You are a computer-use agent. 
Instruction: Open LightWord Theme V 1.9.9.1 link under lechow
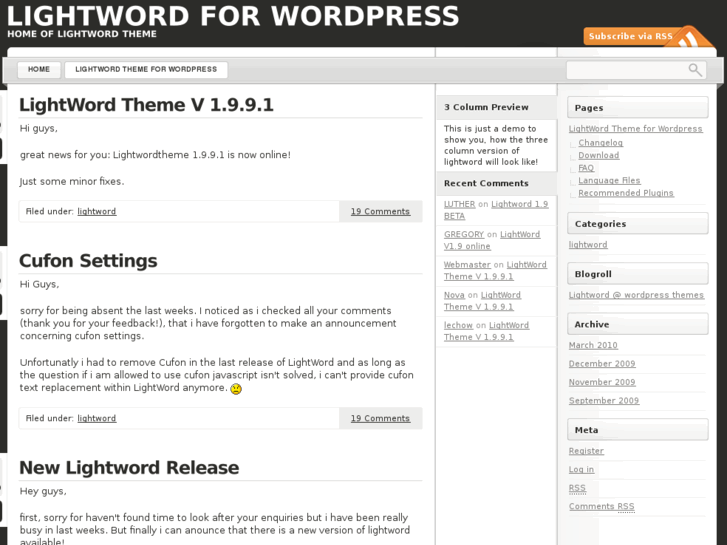click(x=486, y=331)
